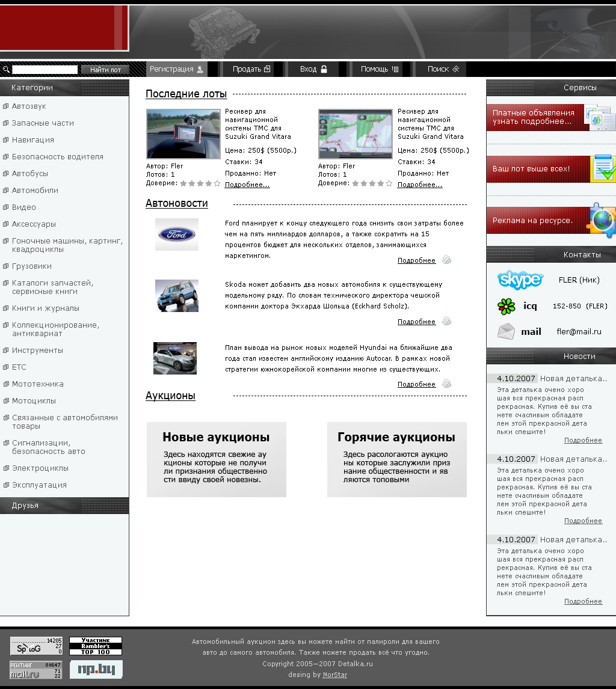This screenshot has width=616, height=689.
Task: Click the Аукционы heading link
Action: coord(171,396)
